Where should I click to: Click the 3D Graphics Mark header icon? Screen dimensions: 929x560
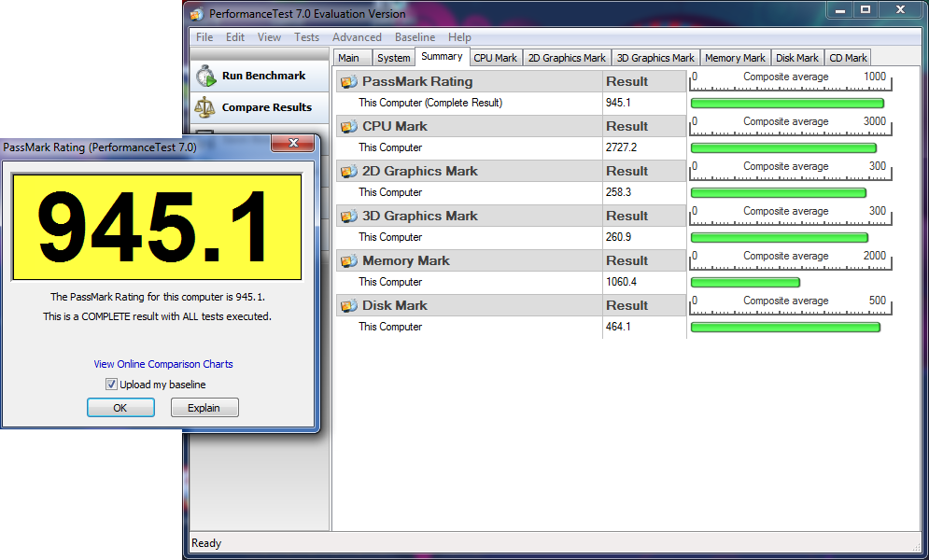point(349,217)
